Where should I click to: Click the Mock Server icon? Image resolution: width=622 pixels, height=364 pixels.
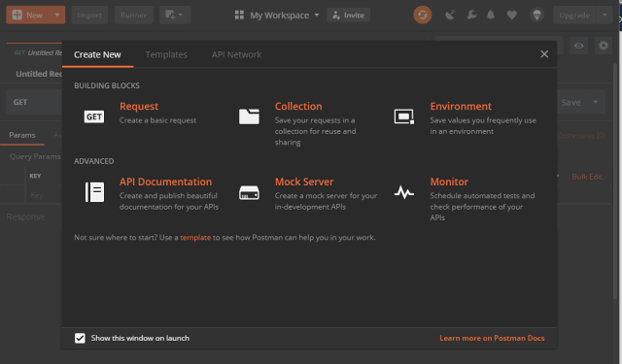(x=249, y=193)
